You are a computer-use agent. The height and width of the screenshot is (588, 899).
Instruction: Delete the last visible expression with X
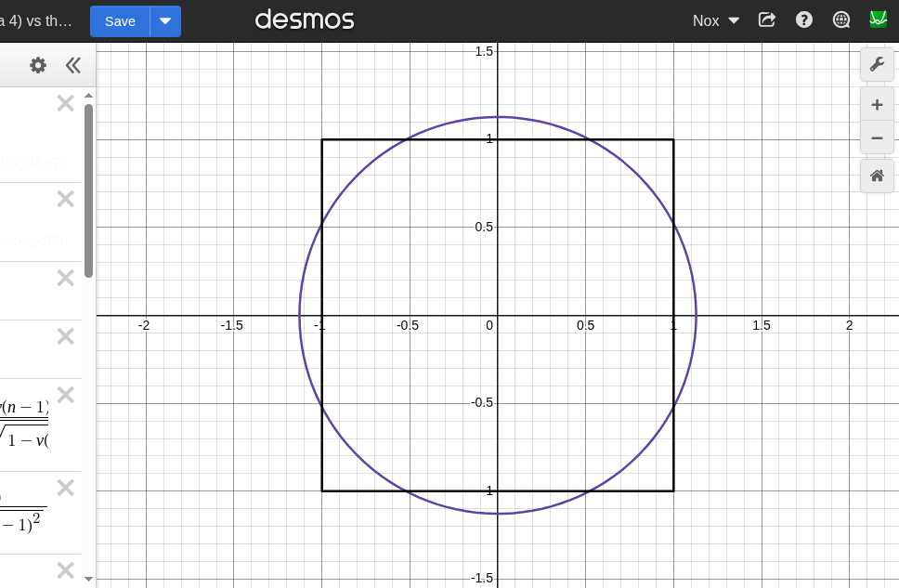point(66,570)
